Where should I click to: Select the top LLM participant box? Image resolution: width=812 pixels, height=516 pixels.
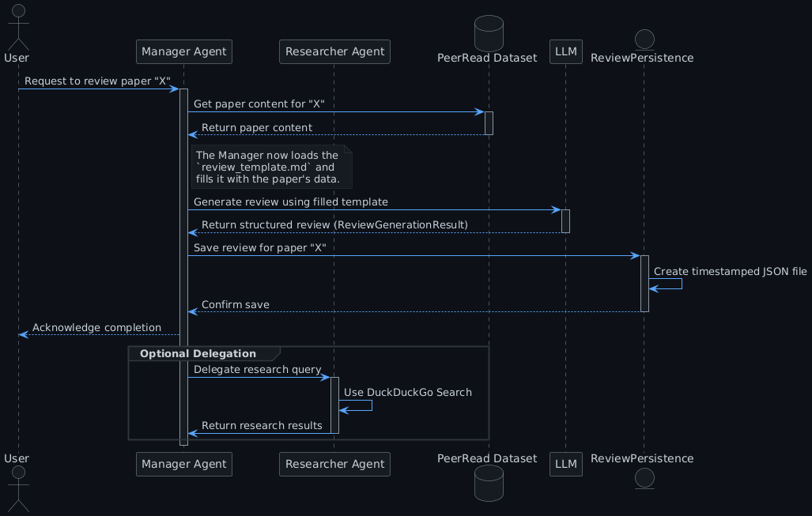[566, 51]
